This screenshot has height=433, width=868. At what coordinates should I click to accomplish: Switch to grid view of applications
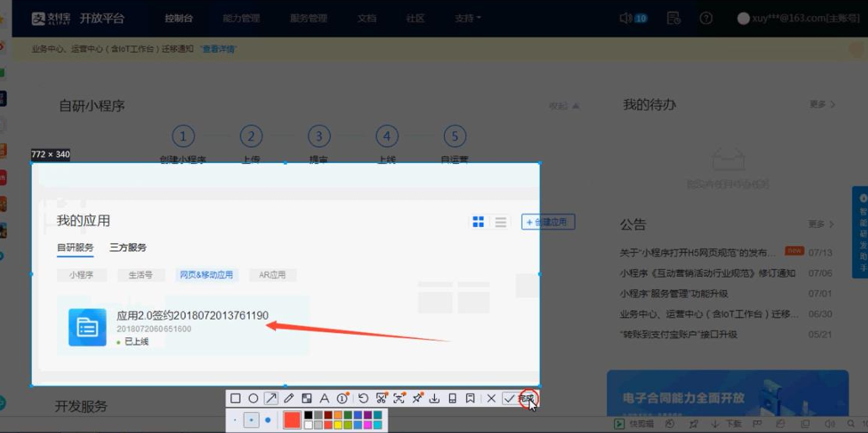pos(478,222)
